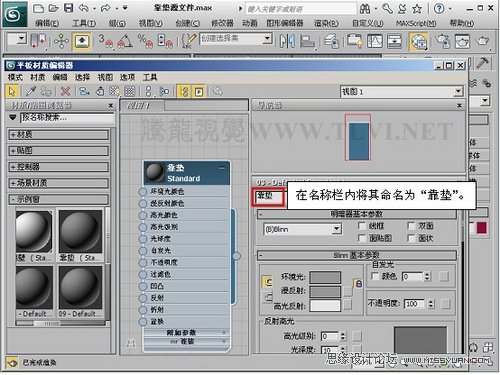Enable the 面贴图 face map checkbox
The width and height of the screenshot is (500, 375).
click(x=362, y=238)
